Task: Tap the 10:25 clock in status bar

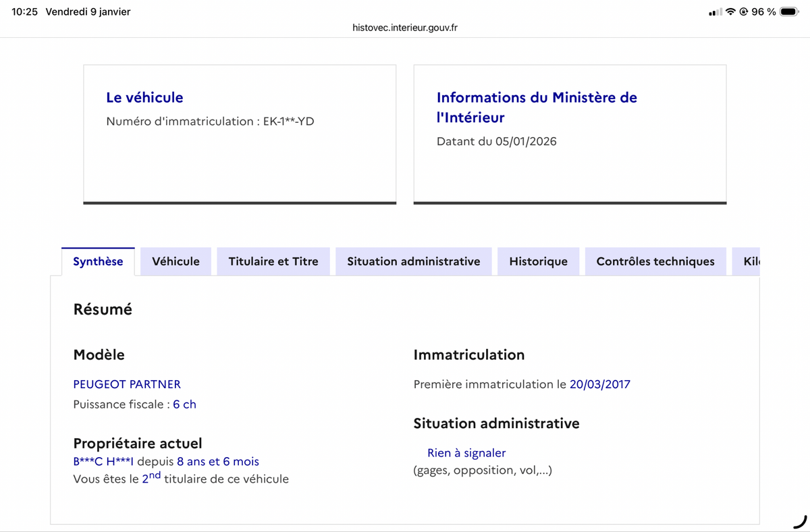Action: point(24,12)
